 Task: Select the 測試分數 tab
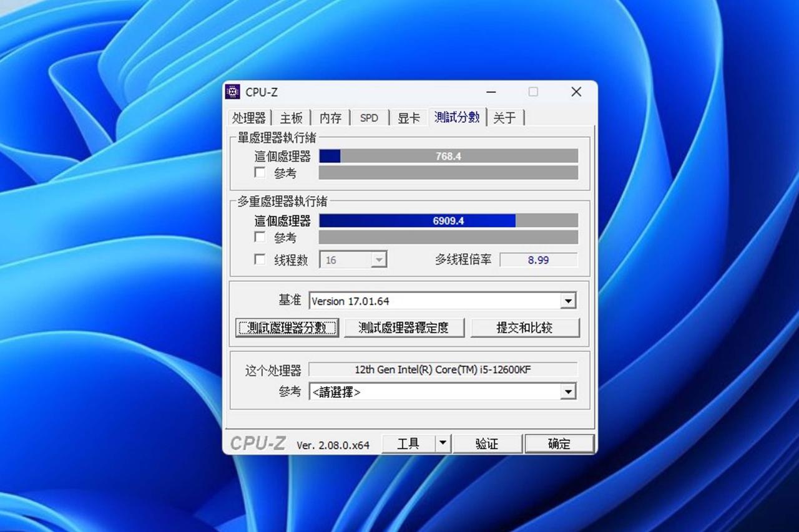[458, 117]
